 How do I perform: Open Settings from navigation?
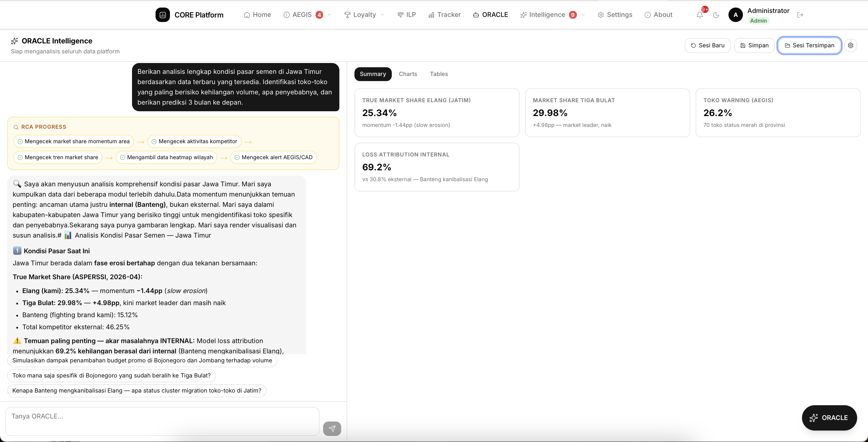(x=615, y=15)
